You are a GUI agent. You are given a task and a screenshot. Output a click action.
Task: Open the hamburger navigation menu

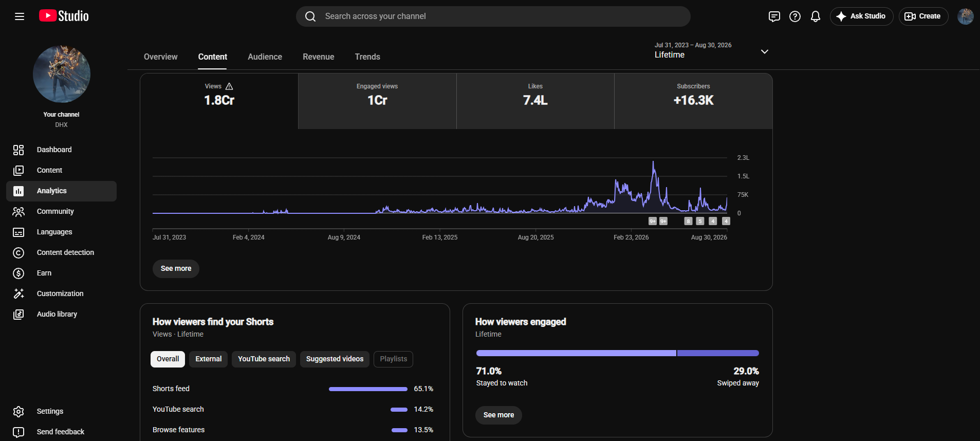(x=20, y=16)
